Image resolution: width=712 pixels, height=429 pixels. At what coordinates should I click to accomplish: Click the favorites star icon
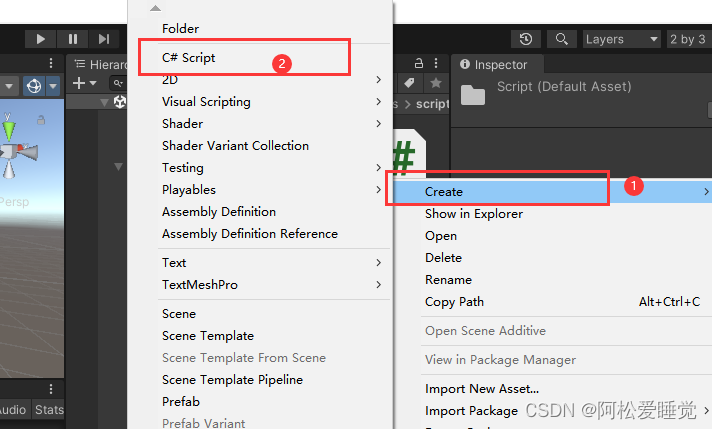tap(435, 83)
